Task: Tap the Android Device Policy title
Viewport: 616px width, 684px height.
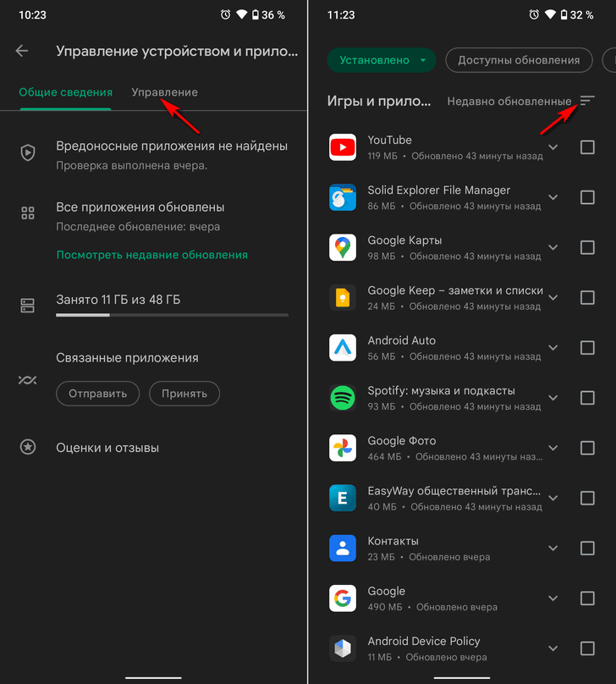Action: point(424,642)
